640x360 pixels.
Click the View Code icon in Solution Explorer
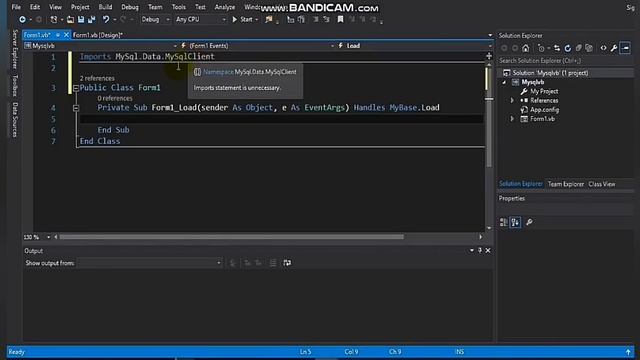pos(603,48)
